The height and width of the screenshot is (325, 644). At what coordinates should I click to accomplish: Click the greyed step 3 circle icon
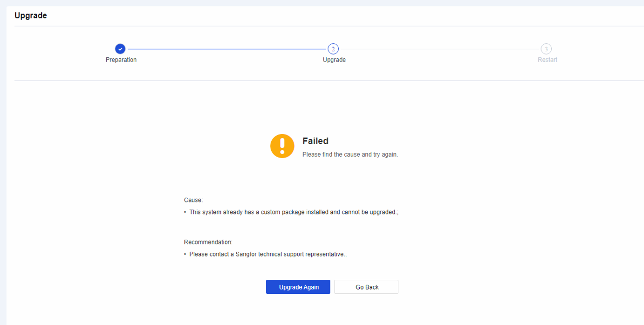pyautogui.click(x=546, y=49)
